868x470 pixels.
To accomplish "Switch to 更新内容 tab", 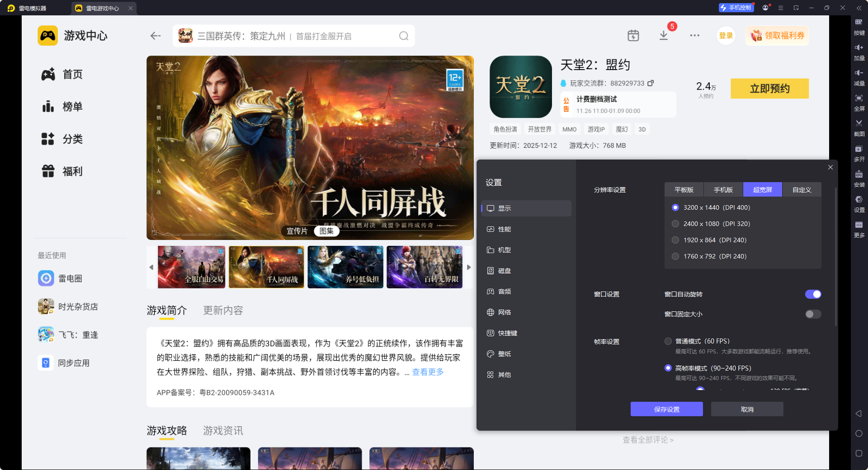I will point(223,310).
